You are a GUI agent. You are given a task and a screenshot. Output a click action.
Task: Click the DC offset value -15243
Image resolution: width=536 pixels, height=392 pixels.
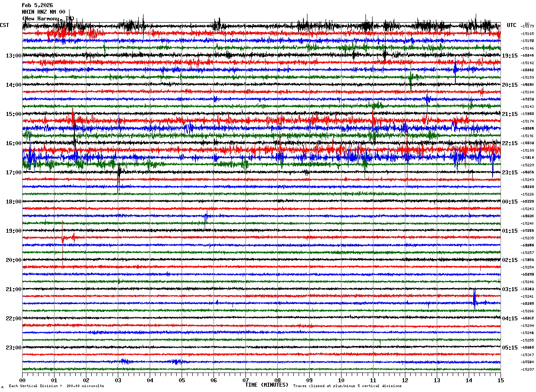click(x=528, y=209)
